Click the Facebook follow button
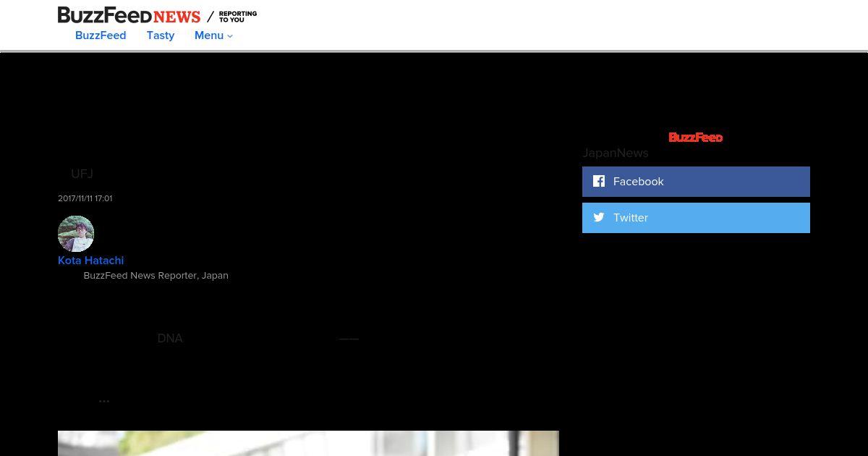Image resolution: width=868 pixels, height=456 pixels. 696,182
